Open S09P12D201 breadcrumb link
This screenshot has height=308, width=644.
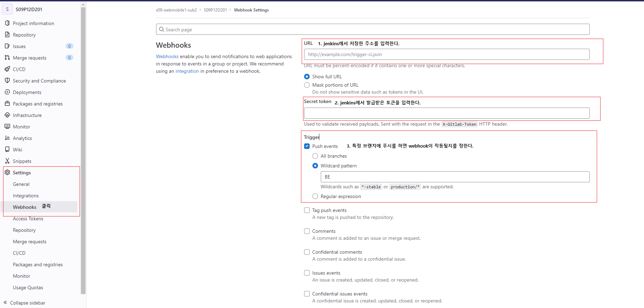[x=215, y=10]
